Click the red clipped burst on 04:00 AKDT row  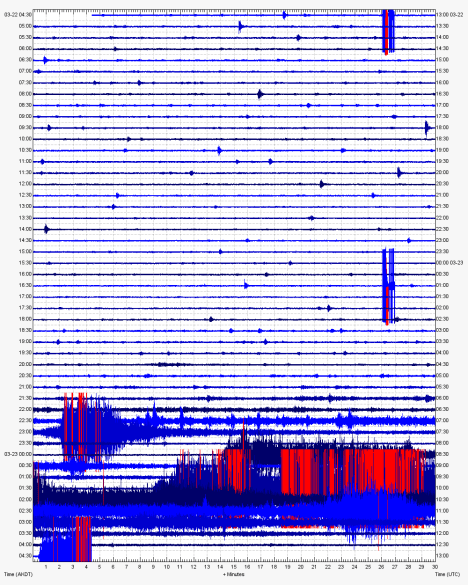[83, 539]
